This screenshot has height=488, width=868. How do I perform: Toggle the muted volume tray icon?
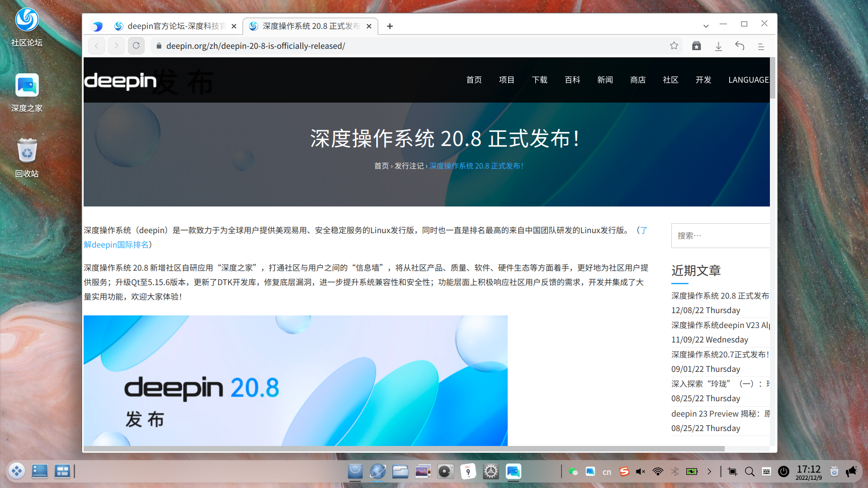pyautogui.click(x=641, y=472)
